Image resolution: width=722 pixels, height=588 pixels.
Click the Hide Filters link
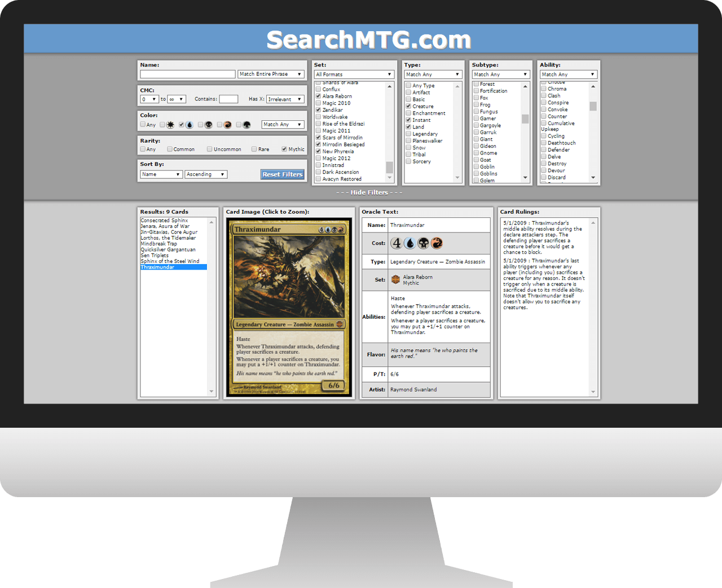(x=369, y=192)
